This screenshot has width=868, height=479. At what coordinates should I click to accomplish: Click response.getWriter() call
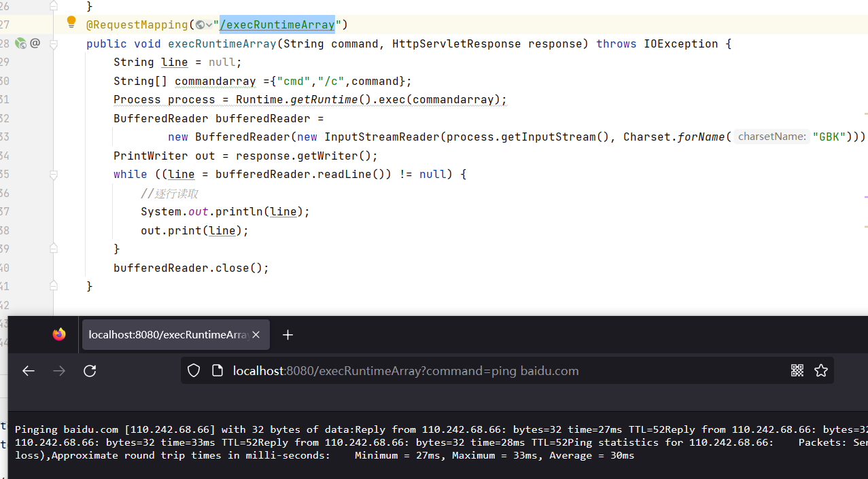point(307,156)
